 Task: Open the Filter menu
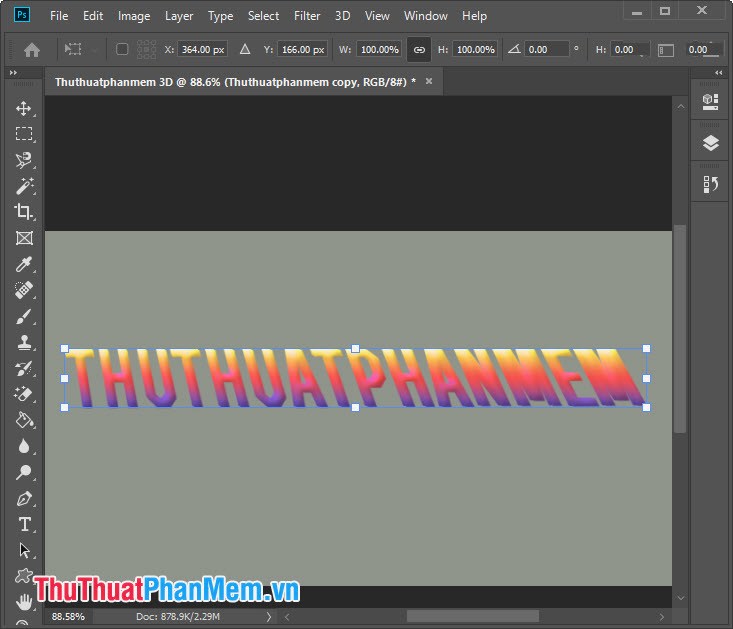tap(307, 16)
